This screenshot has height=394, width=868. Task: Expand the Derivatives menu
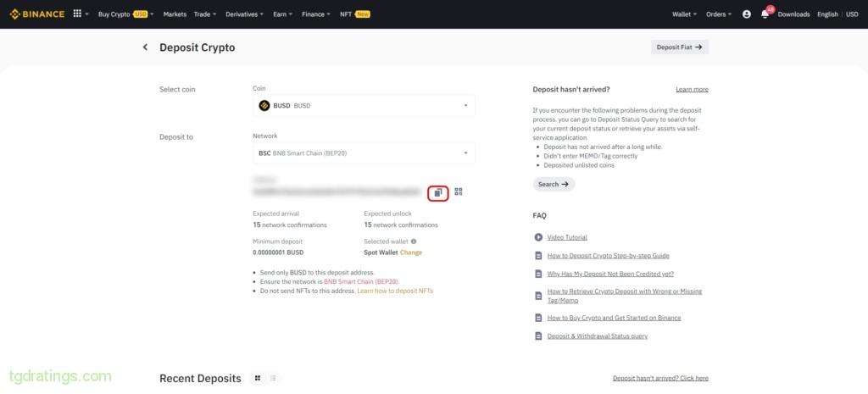pos(245,14)
